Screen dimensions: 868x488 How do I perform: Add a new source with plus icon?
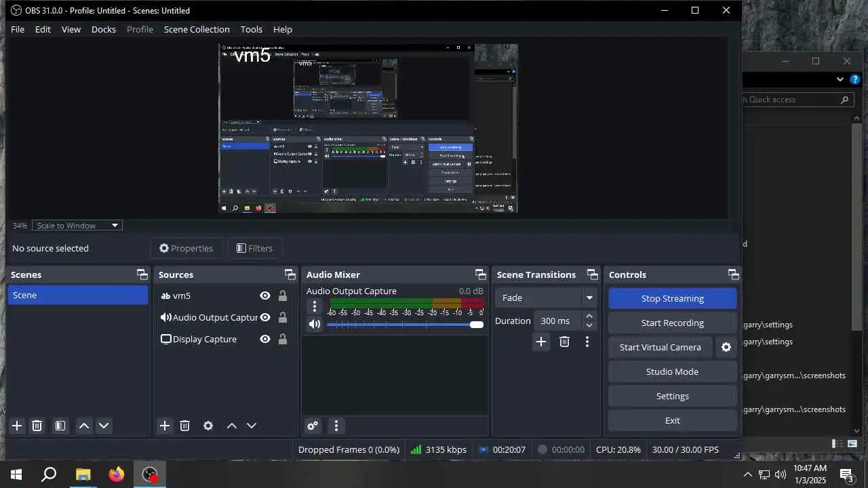(165, 426)
